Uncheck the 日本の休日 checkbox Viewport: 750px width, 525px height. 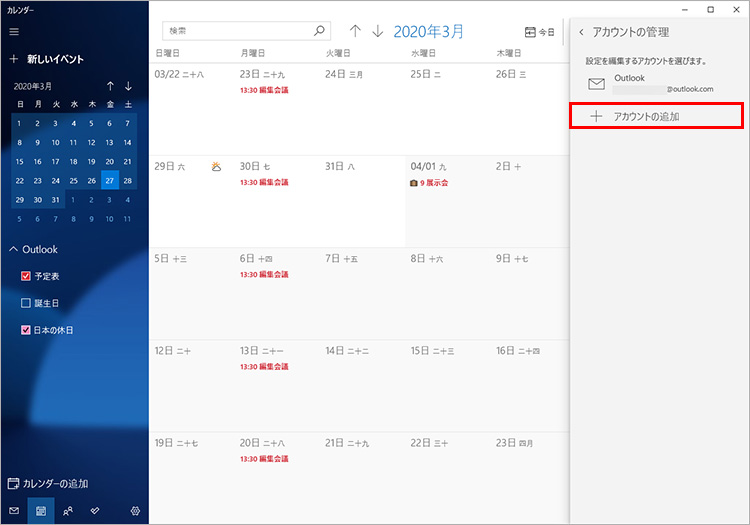[26, 330]
